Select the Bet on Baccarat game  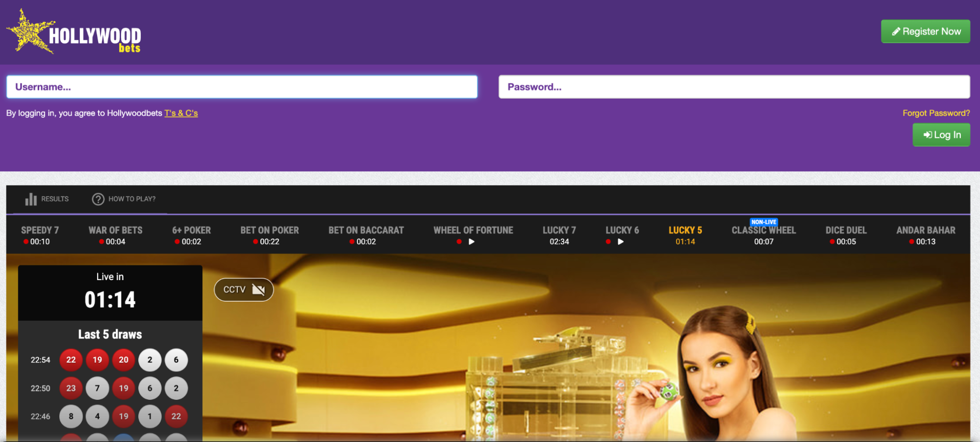coord(366,234)
